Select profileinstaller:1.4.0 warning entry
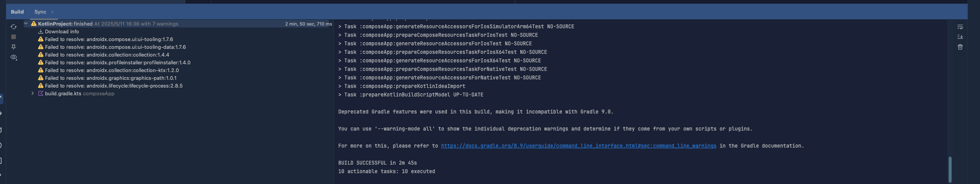The width and height of the screenshot is (980, 184). pos(114,62)
